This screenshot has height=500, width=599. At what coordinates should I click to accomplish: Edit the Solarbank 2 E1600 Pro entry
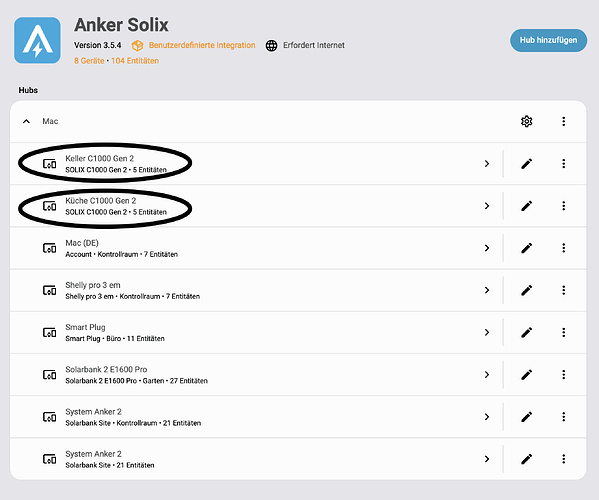pyautogui.click(x=526, y=375)
